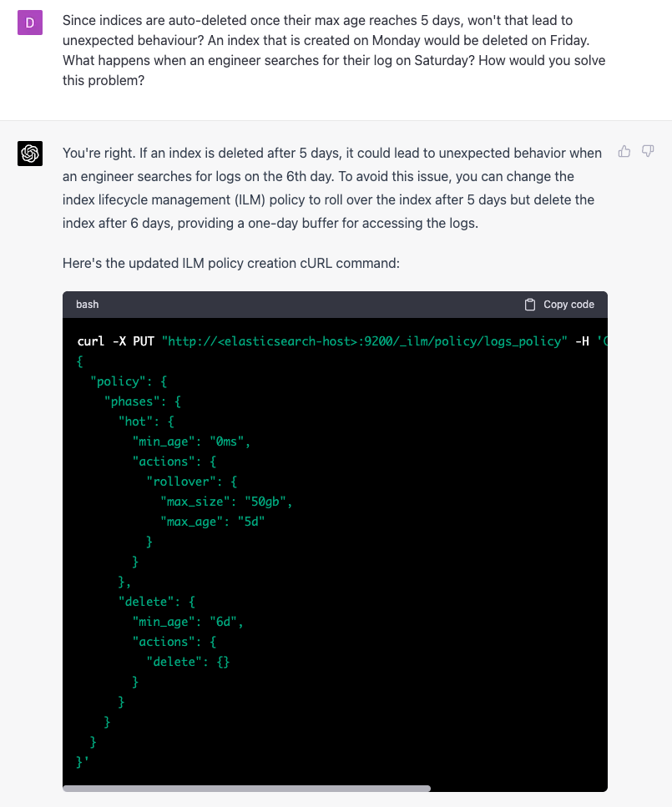Click the "min_age": "0ms" line

pyautogui.click(x=191, y=441)
